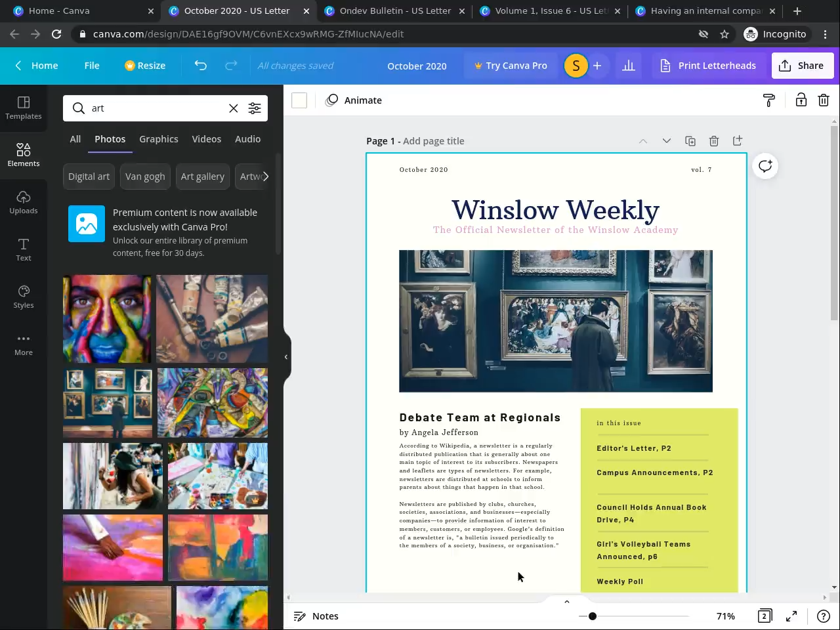Open the File menu
This screenshot has width=840, height=630.
pyautogui.click(x=92, y=66)
